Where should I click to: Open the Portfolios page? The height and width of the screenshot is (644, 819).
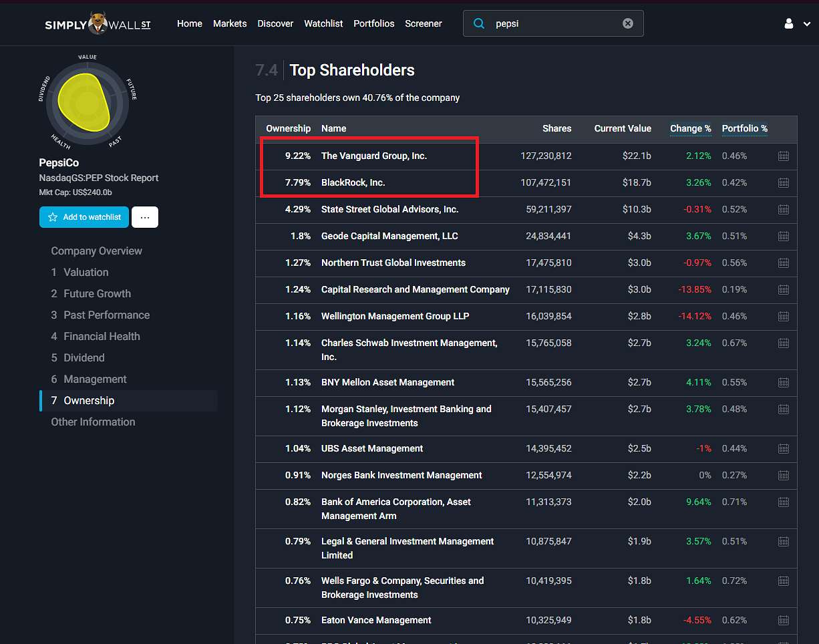pyautogui.click(x=374, y=23)
